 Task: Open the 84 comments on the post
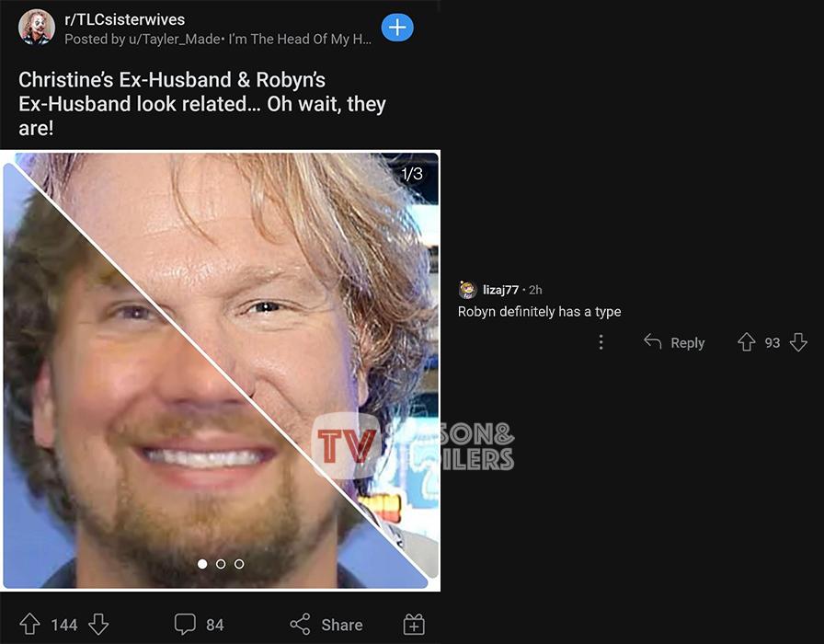[199, 625]
